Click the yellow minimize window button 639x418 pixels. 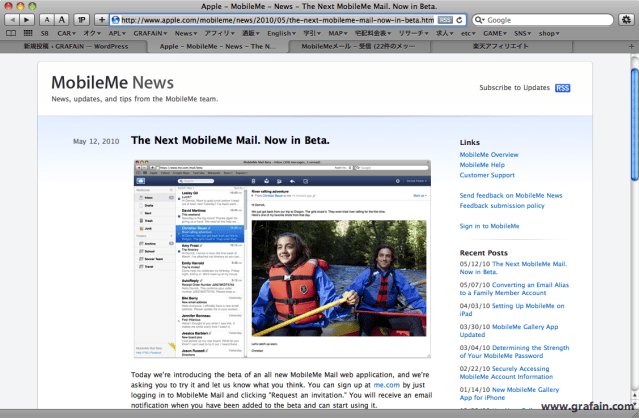(x=20, y=6)
